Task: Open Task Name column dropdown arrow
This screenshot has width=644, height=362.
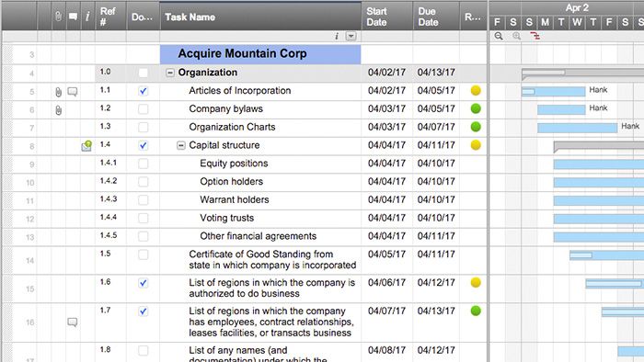Action: click(x=351, y=36)
